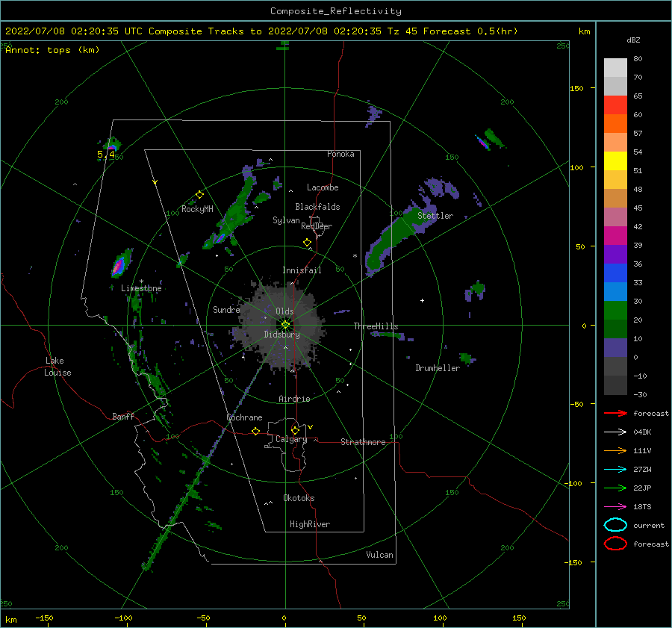Click the Stettler city label
Screen dimensions: 672x628
(435, 216)
